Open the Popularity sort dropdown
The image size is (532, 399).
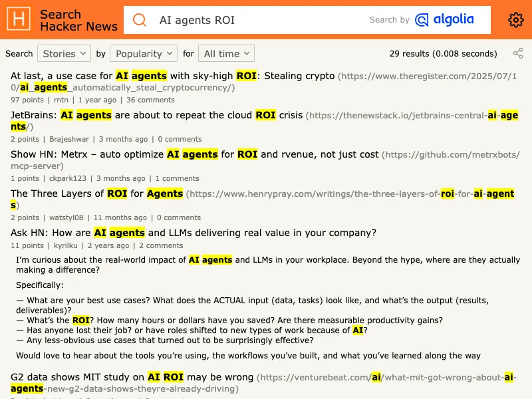[144, 53]
